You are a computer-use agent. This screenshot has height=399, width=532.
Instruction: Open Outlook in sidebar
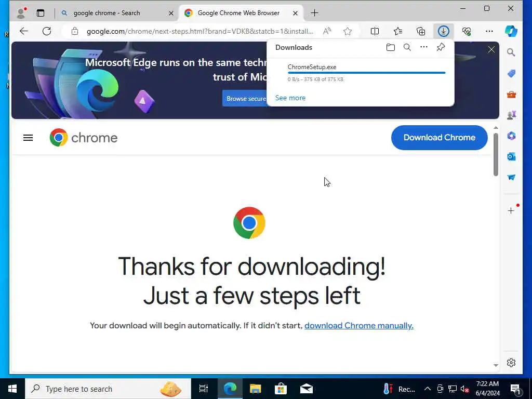click(x=511, y=156)
